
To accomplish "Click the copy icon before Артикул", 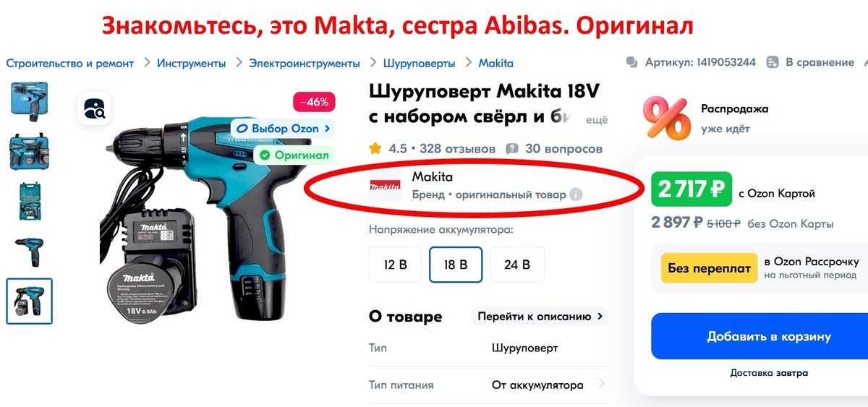I will point(632,62).
